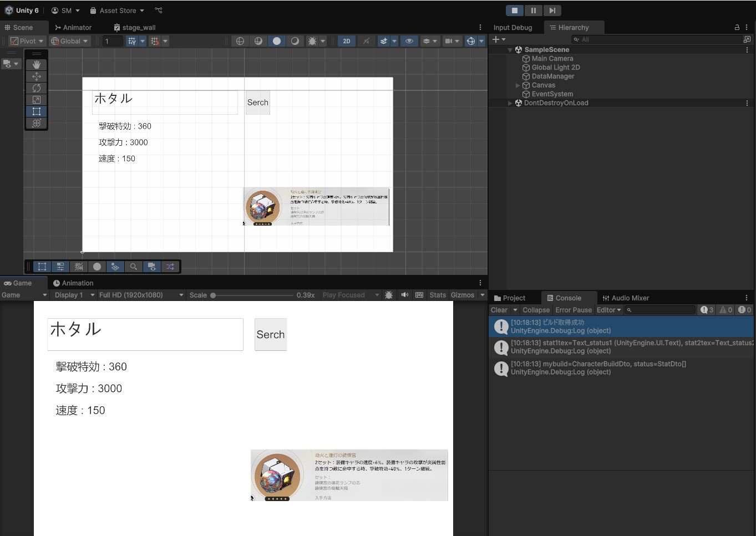The width and height of the screenshot is (756, 536).
Task: Select the Rotate tool
Action: [37, 88]
